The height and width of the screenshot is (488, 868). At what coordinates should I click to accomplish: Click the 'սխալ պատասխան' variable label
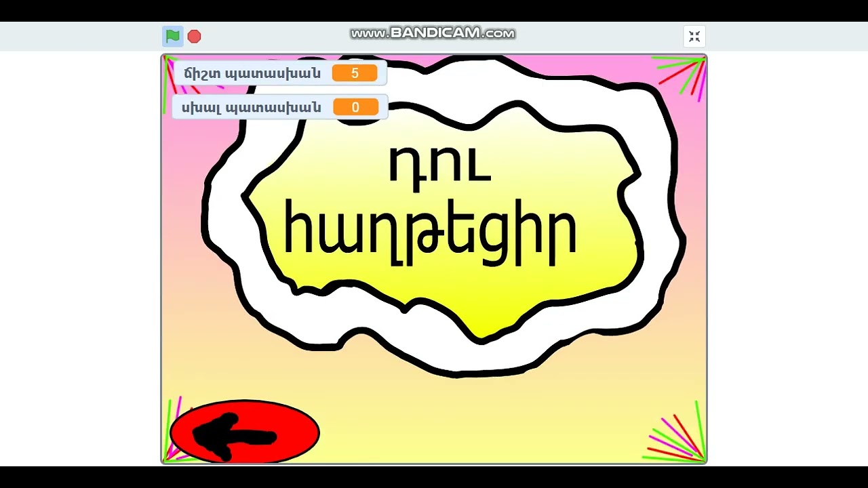(x=252, y=107)
